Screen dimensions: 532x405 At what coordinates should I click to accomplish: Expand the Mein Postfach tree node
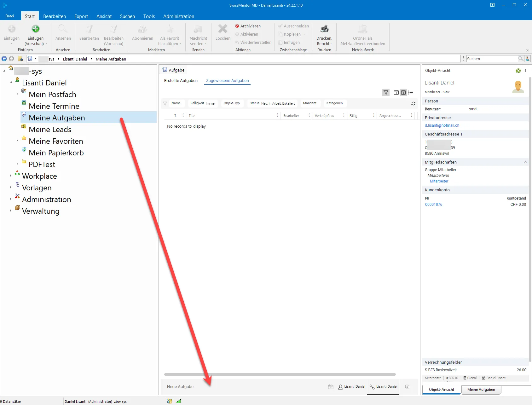(17, 94)
